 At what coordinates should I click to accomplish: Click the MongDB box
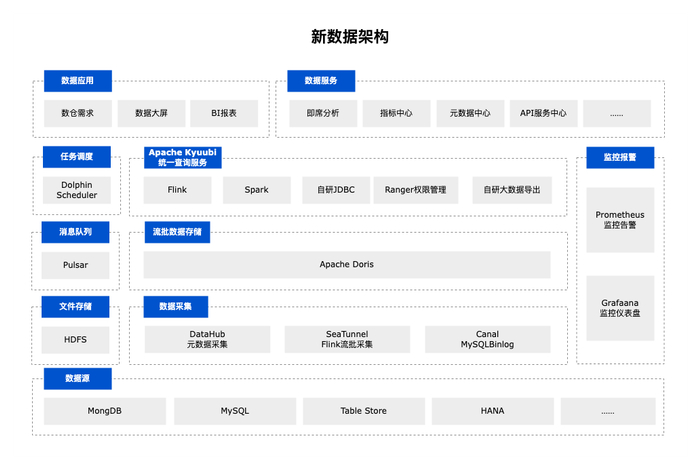click(105, 411)
